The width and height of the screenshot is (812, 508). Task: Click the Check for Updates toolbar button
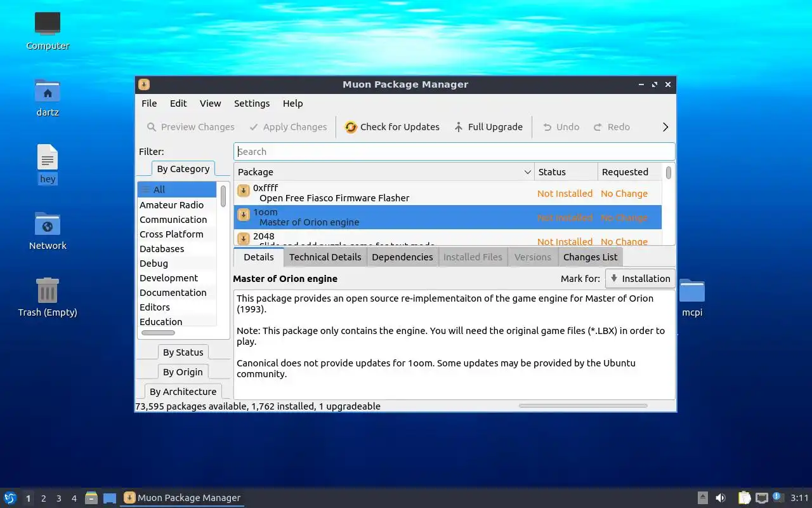pyautogui.click(x=392, y=127)
